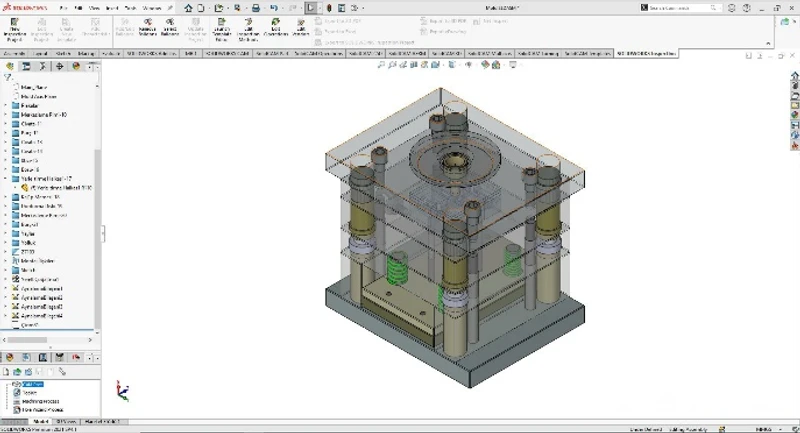The image size is (800, 433).
Task: Launch the Template Editor
Action: (x=221, y=30)
